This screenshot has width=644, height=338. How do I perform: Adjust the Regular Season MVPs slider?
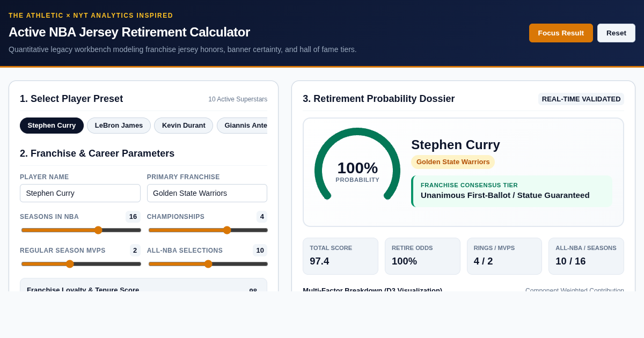[x=80, y=264]
